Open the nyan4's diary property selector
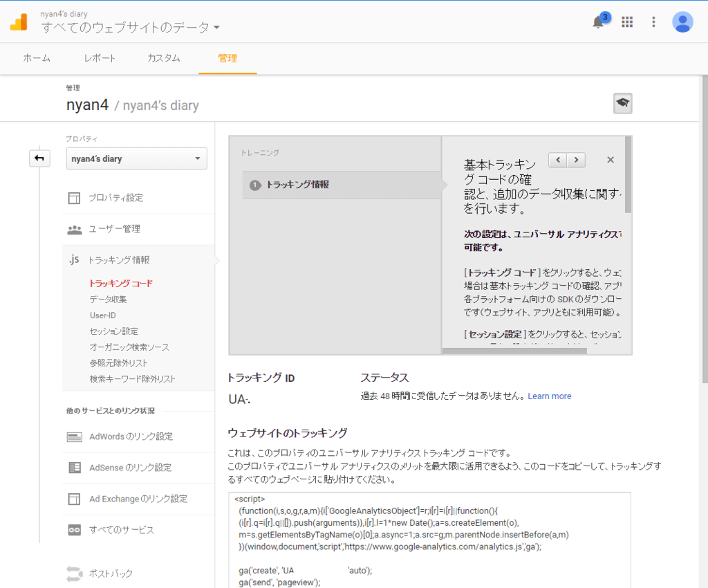This screenshot has width=708, height=588. [x=136, y=158]
